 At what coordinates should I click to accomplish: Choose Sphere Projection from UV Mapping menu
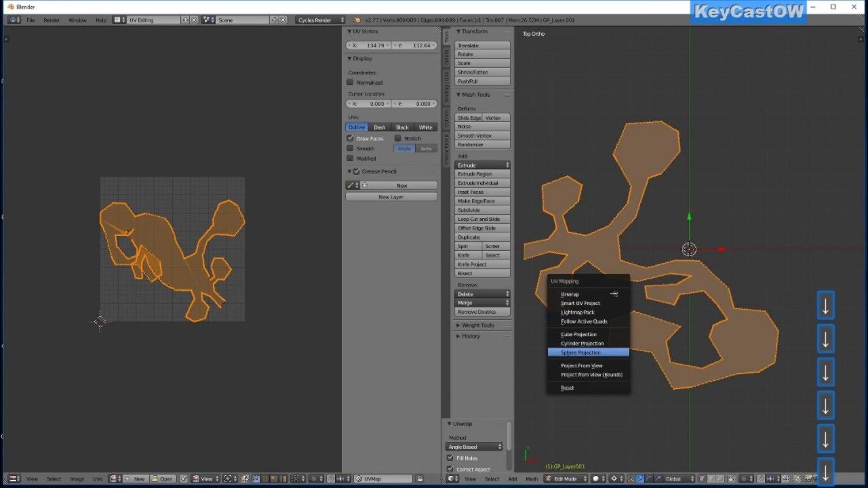[589, 352]
